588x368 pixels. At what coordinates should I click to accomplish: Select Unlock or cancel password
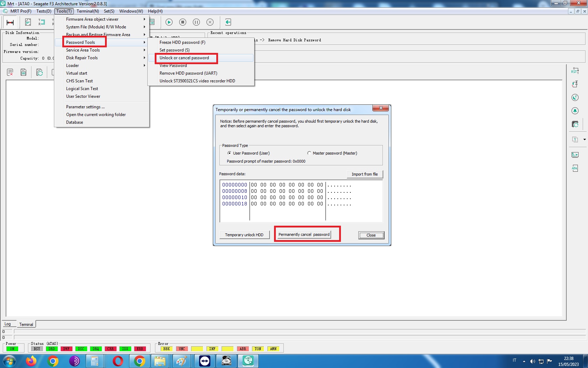[201, 58]
